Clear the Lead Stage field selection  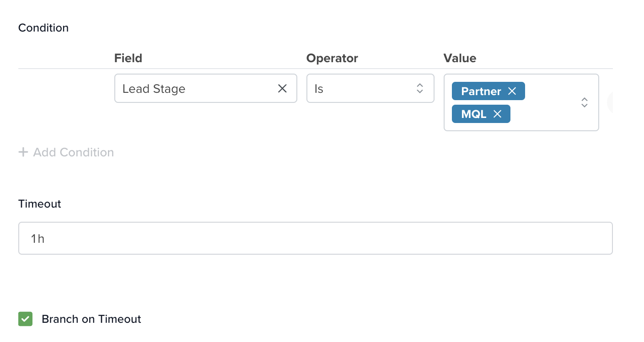[282, 88]
